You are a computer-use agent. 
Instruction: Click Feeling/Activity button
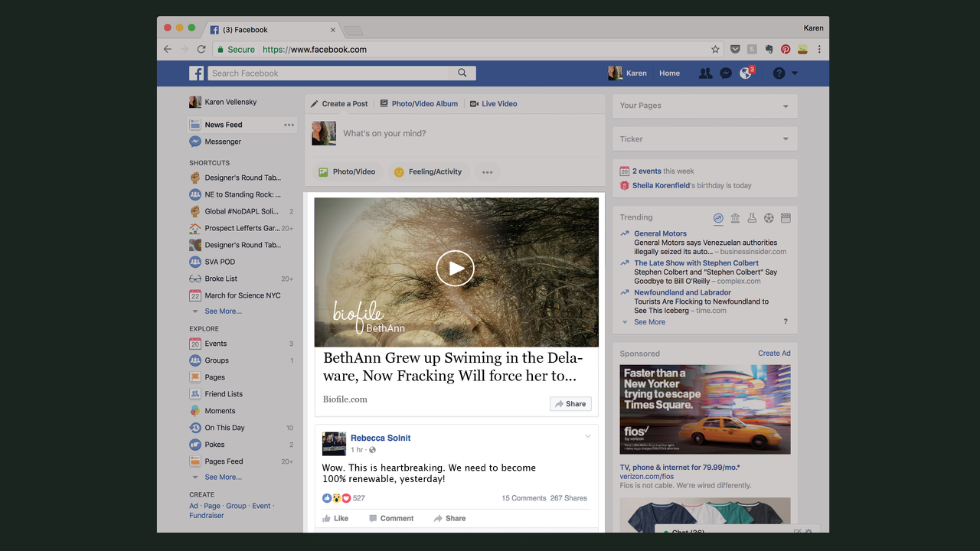coord(427,172)
